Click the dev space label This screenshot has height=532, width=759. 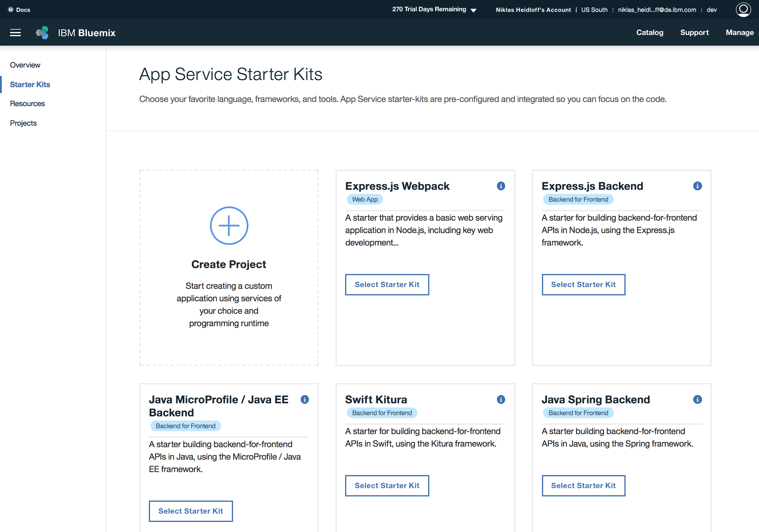712,9
